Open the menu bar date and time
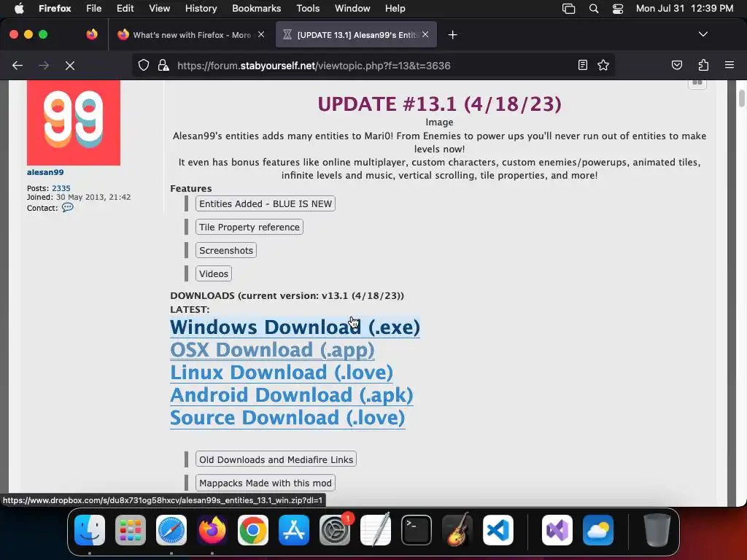 click(x=684, y=9)
